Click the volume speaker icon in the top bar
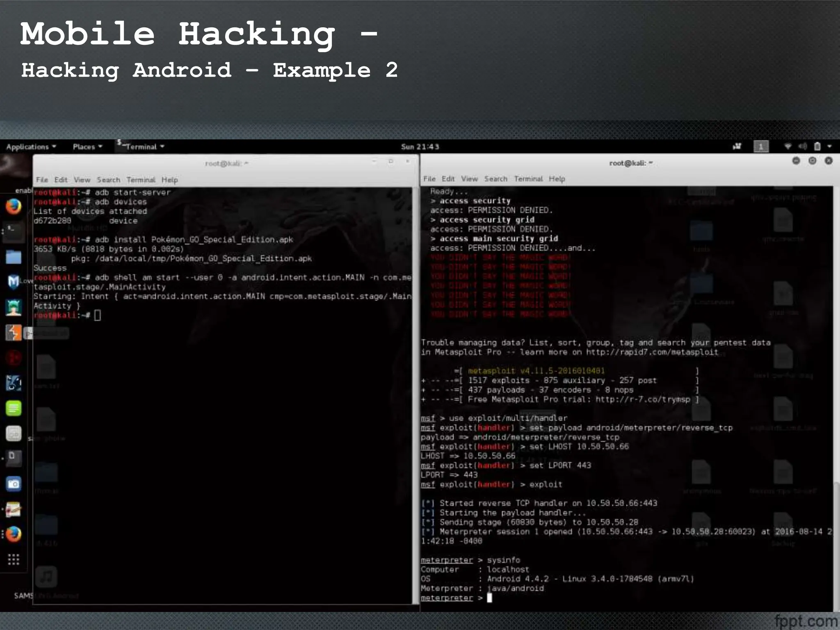The height and width of the screenshot is (630, 840). (802, 146)
